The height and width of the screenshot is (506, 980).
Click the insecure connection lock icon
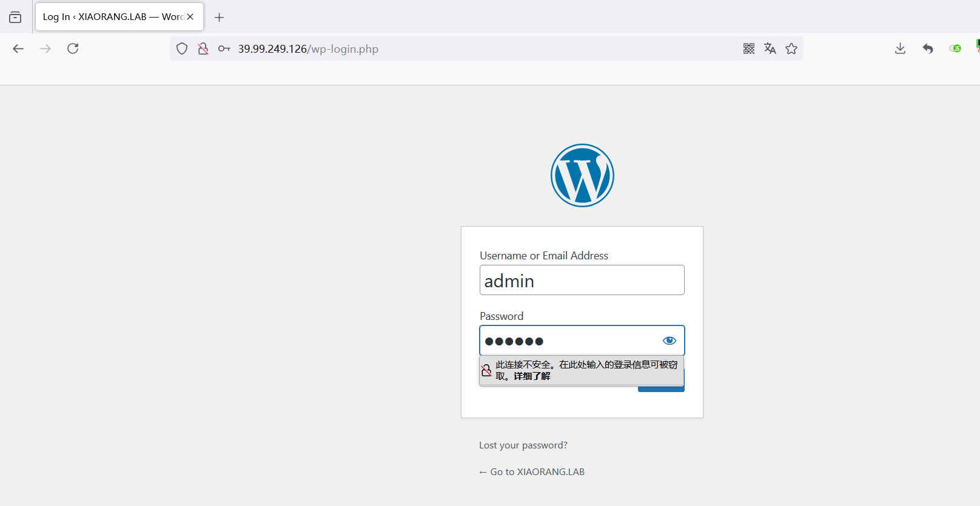[x=203, y=48]
